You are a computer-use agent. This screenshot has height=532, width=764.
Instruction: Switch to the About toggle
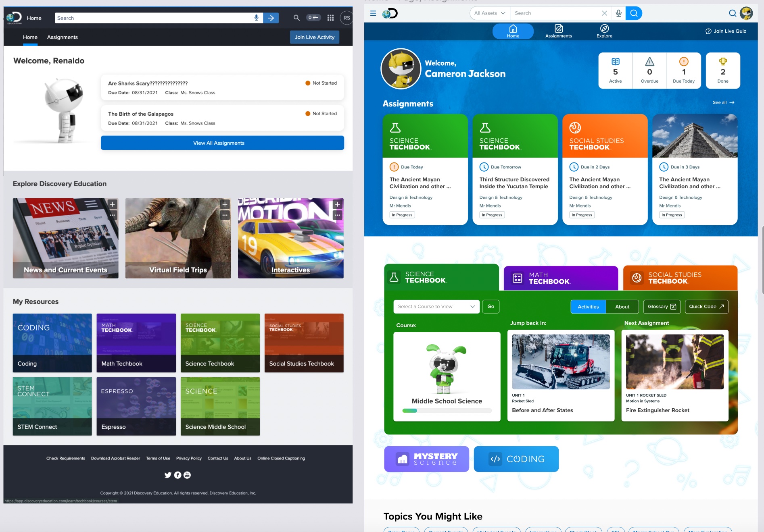click(x=622, y=306)
